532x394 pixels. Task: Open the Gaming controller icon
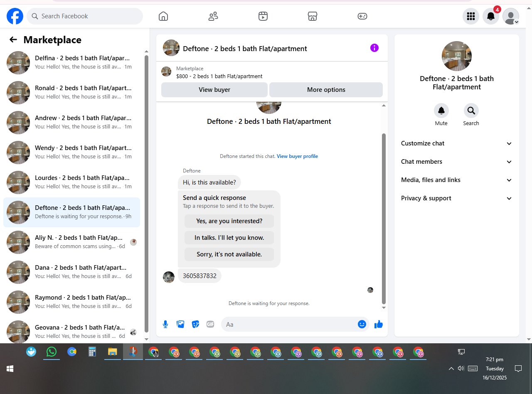(x=362, y=16)
